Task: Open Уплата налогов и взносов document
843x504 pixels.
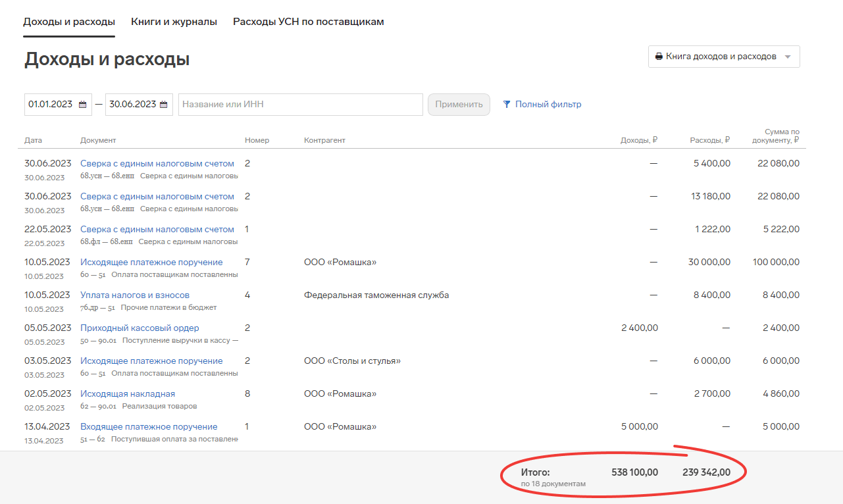Action: 135,295
